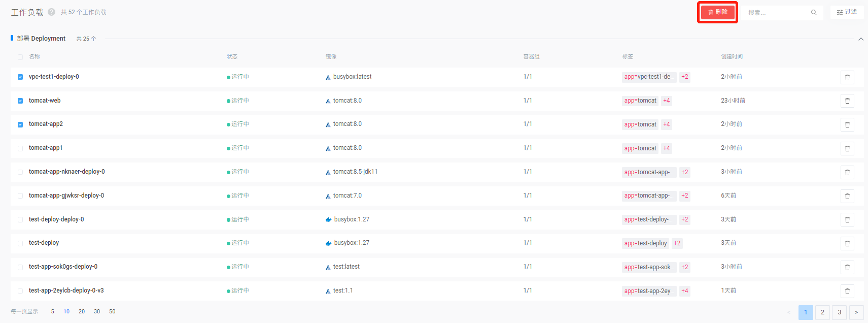Tick the checkbox for tomcat-app1
The width and height of the screenshot is (868, 323).
coord(20,148)
